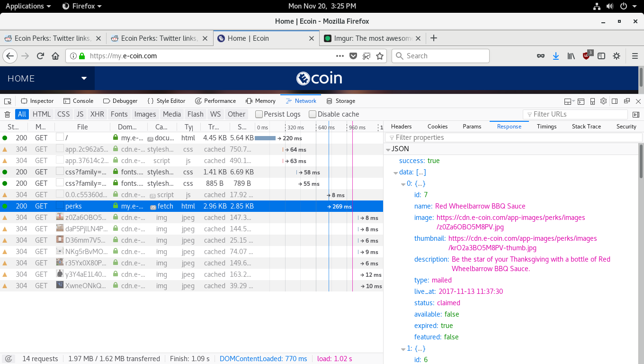
Task: Clear all network requests with trash icon
Action: 7,114
